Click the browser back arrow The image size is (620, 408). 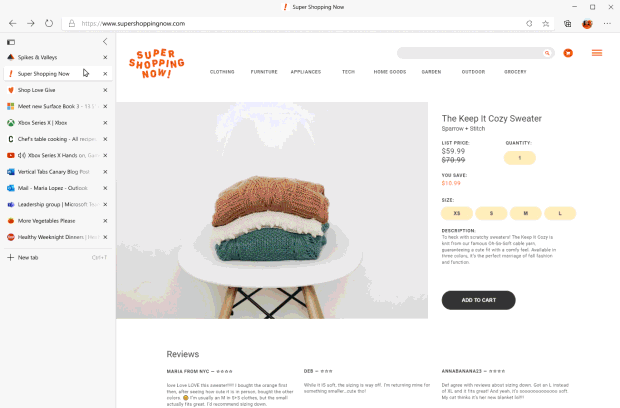pos(13,24)
